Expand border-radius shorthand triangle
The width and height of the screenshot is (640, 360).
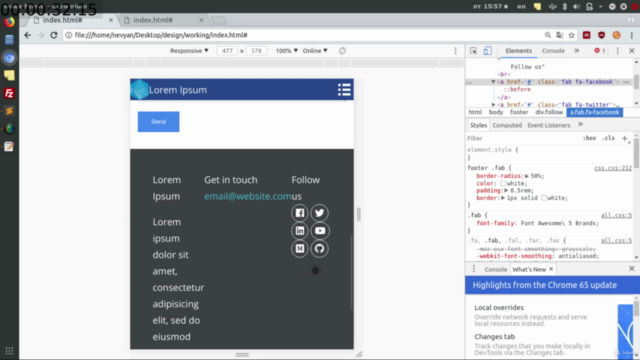(x=527, y=176)
